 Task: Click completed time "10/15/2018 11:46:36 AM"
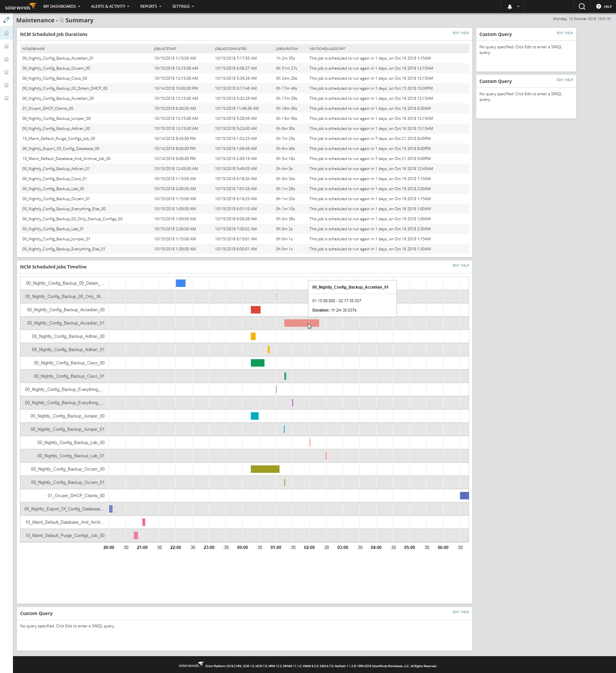tap(237, 108)
